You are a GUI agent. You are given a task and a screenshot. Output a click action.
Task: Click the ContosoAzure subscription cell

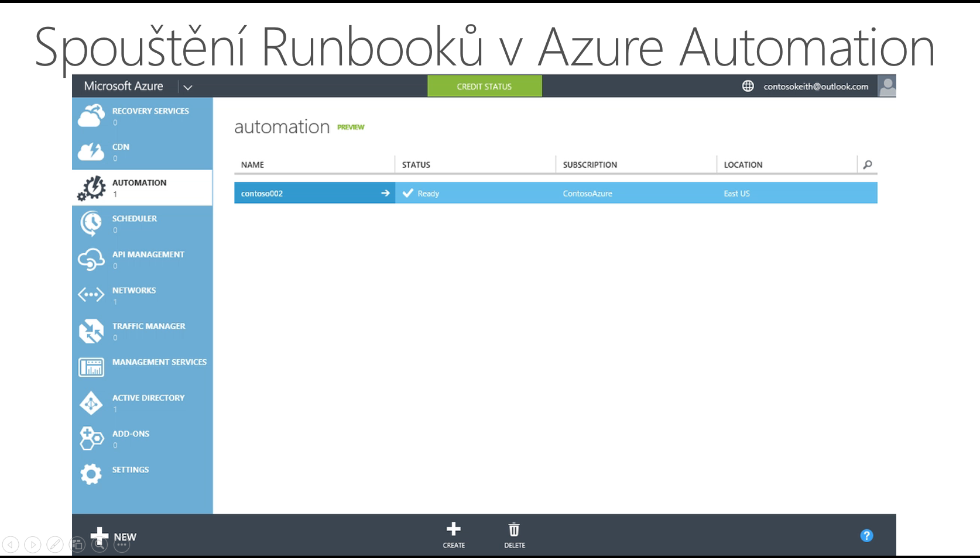pyautogui.click(x=588, y=193)
